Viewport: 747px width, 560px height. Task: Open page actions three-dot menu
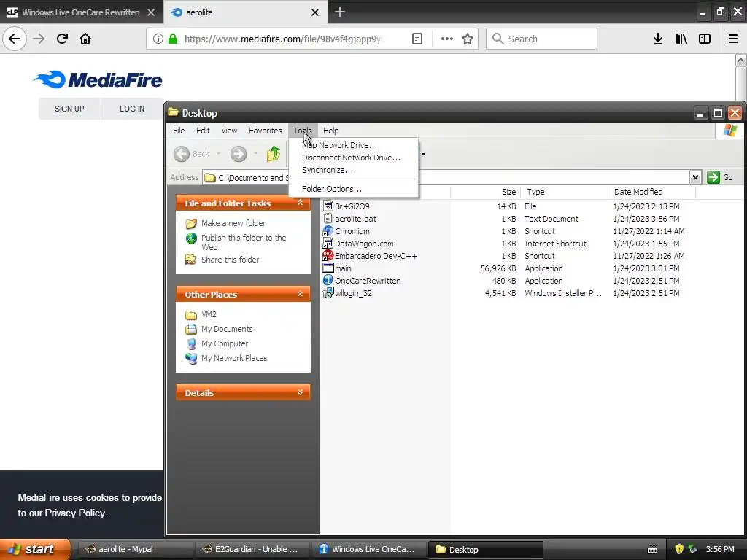[x=447, y=39]
